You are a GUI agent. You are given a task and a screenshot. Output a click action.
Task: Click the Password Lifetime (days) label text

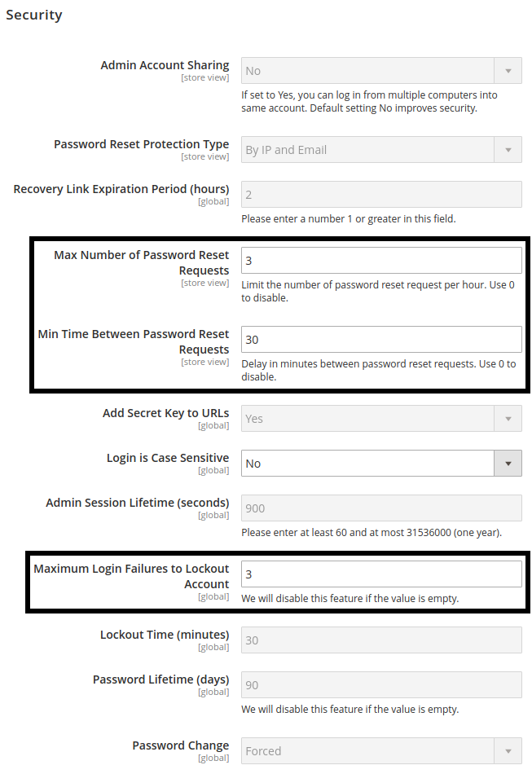coord(160,679)
